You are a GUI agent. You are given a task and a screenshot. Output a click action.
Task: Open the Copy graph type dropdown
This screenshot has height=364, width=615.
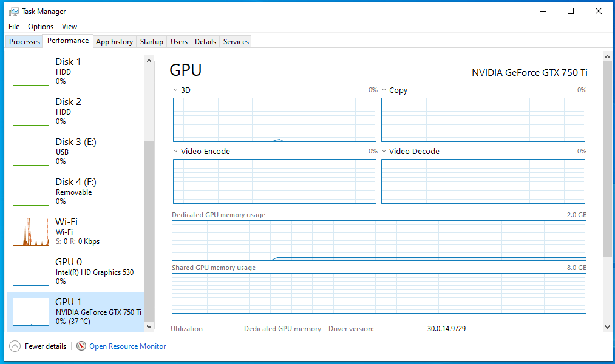tap(383, 90)
